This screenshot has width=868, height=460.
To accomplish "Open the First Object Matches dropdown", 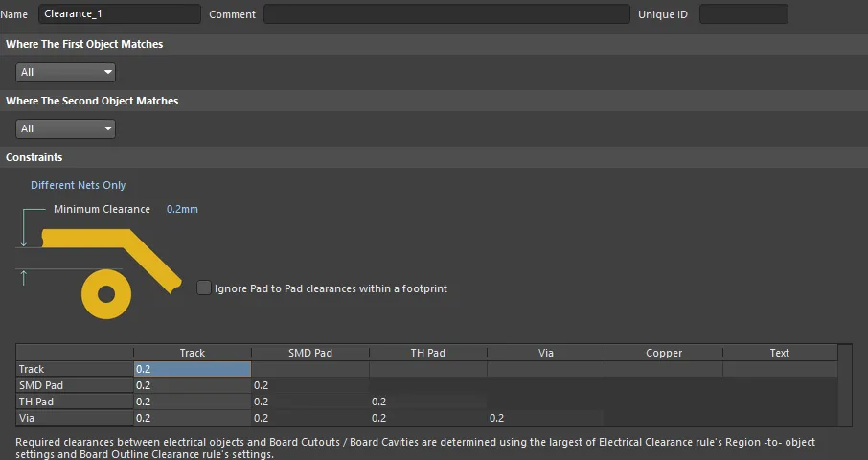I will tap(65, 72).
